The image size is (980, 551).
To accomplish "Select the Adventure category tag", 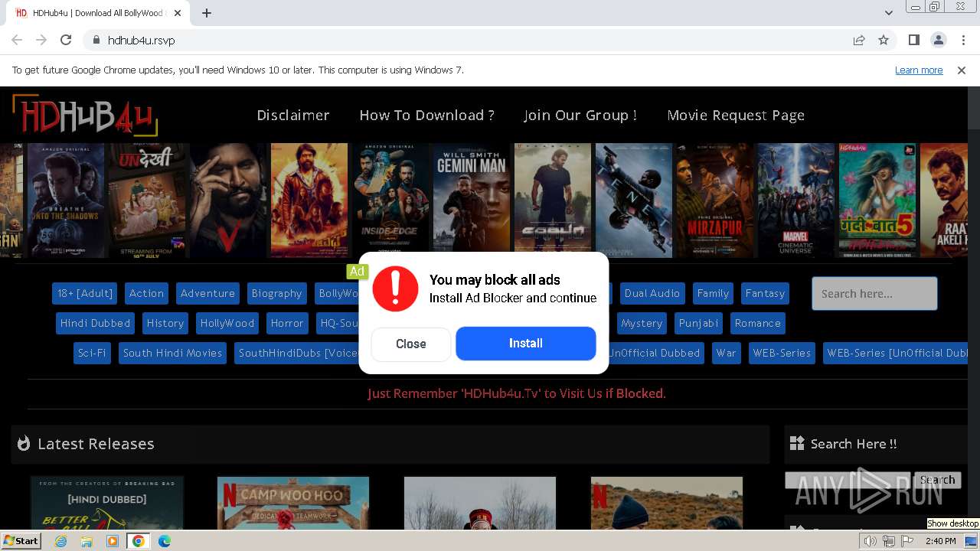I will click(x=207, y=293).
